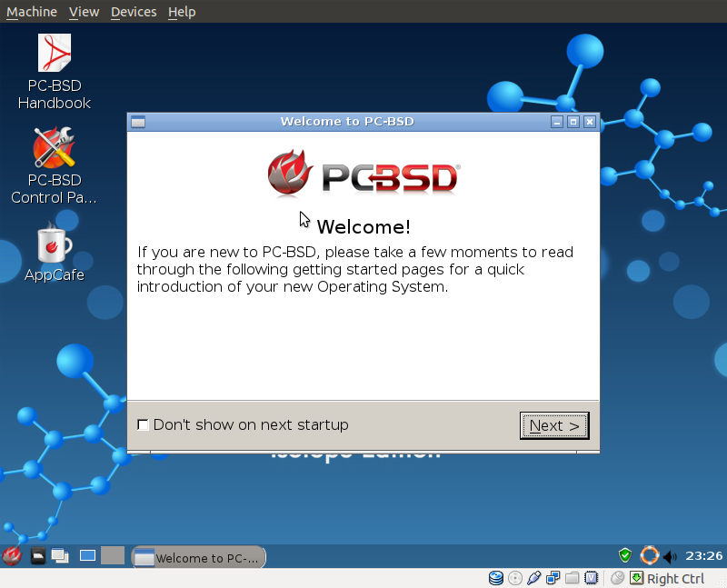Click the VirtualBox optical disc icon

(x=514, y=578)
